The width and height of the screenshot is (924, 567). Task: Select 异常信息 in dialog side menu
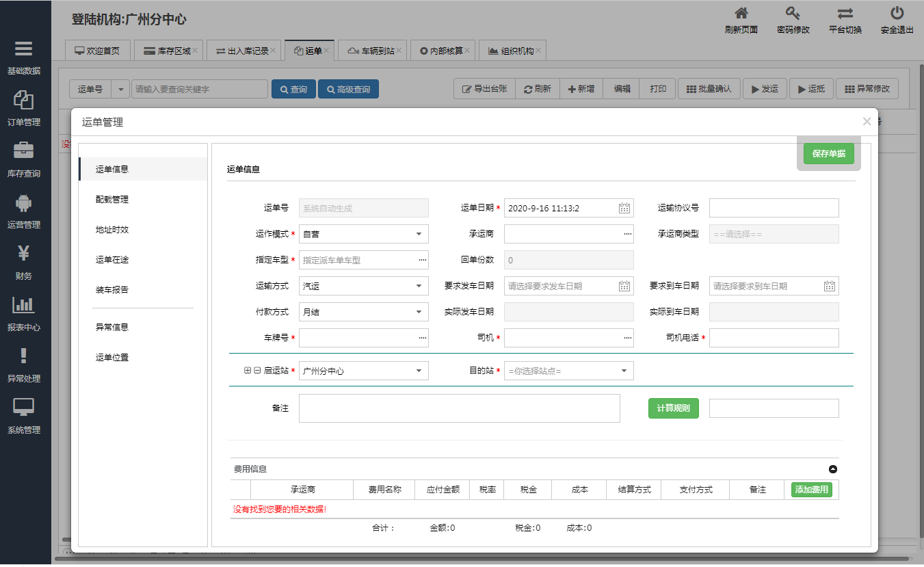pos(143,327)
